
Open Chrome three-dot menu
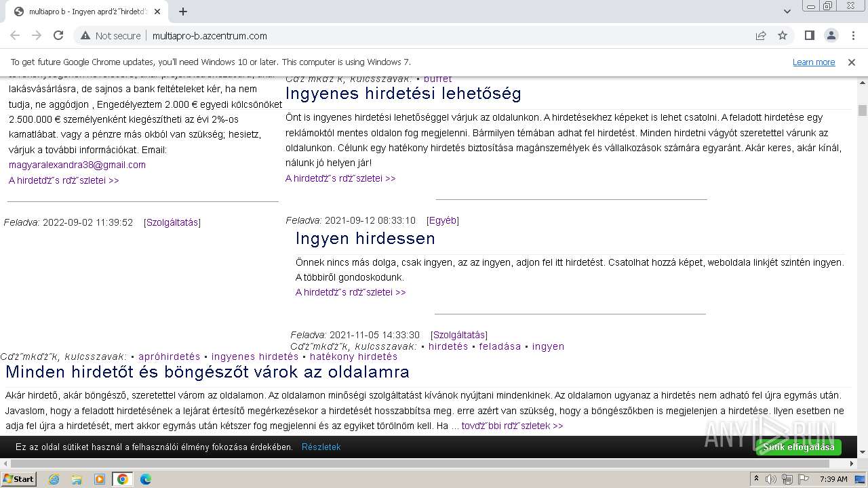pyautogui.click(x=852, y=35)
